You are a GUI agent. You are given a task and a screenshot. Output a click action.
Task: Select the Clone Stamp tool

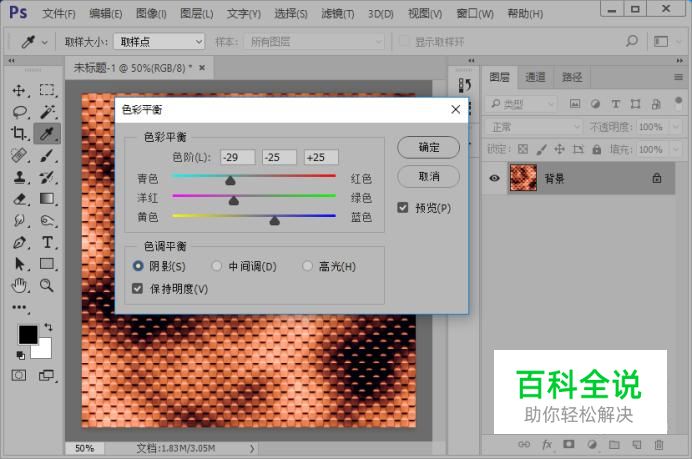click(x=19, y=177)
